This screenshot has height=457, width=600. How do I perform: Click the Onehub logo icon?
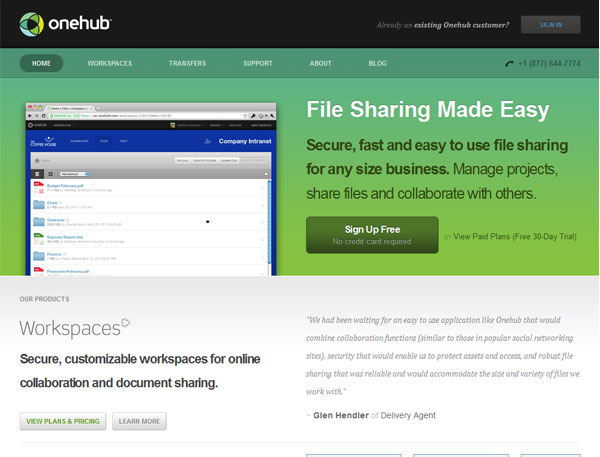tap(31, 24)
